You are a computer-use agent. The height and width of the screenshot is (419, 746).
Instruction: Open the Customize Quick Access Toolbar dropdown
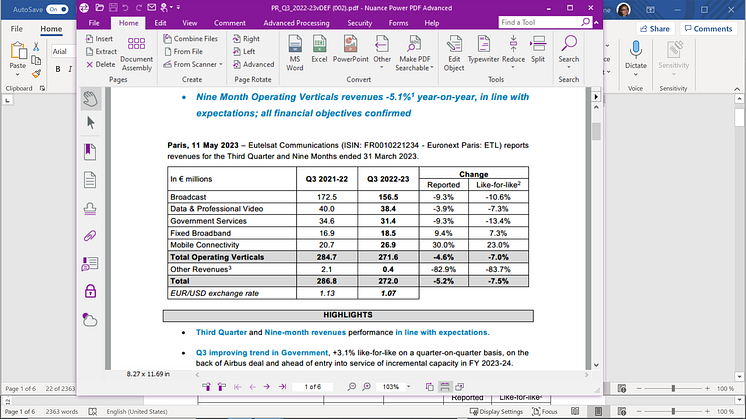click(178, 8)
